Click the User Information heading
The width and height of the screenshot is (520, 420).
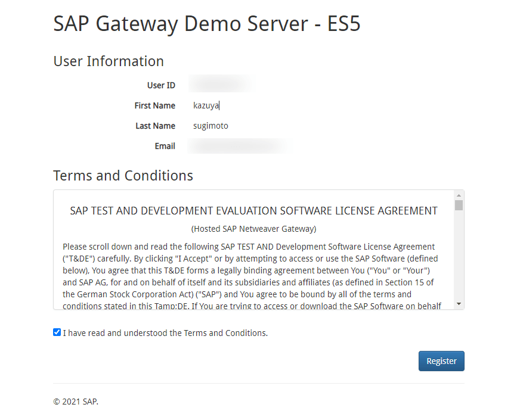[109, 61]
